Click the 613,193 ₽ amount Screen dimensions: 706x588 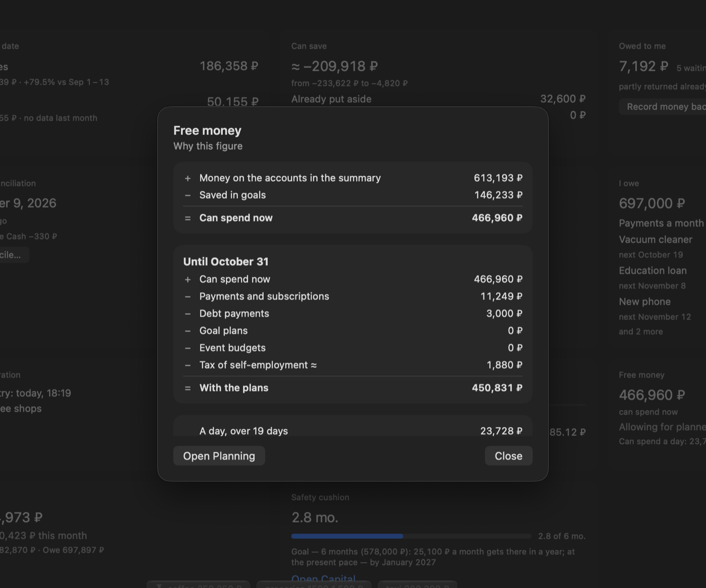[x=498, y=178]
